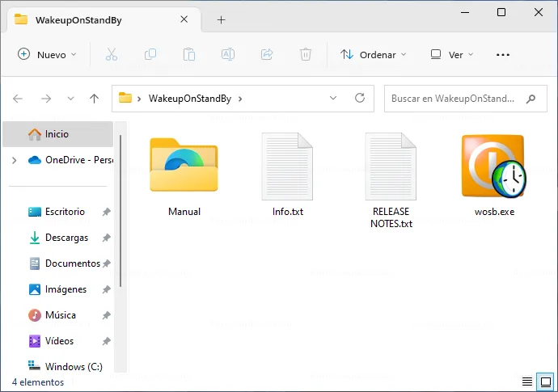Image resolution: width=558 pixels, height=392 pixels.
Task: Expand the recent locations chevron
Action: (71, 99)
